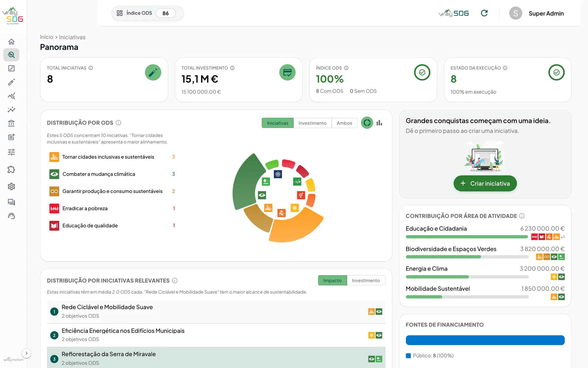The image size is (588, 368).
Task: Click Energia e Clima area label
Action: (426, 269)
